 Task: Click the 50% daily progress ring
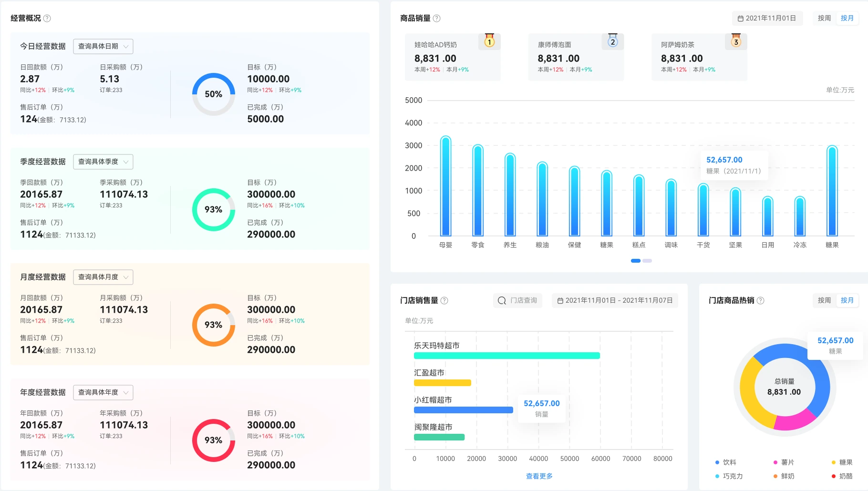[x=214, y=94]
